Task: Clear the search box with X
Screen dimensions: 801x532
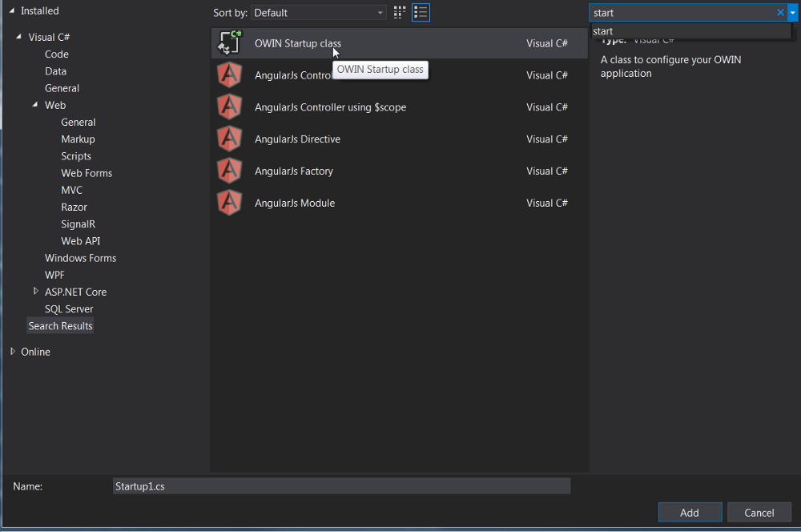Action: 780,12
